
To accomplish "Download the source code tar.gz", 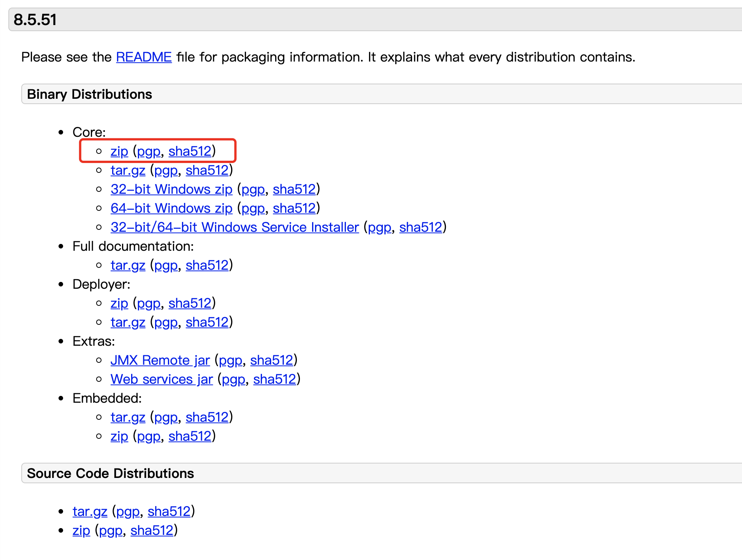I will click(x=90, y=511).
